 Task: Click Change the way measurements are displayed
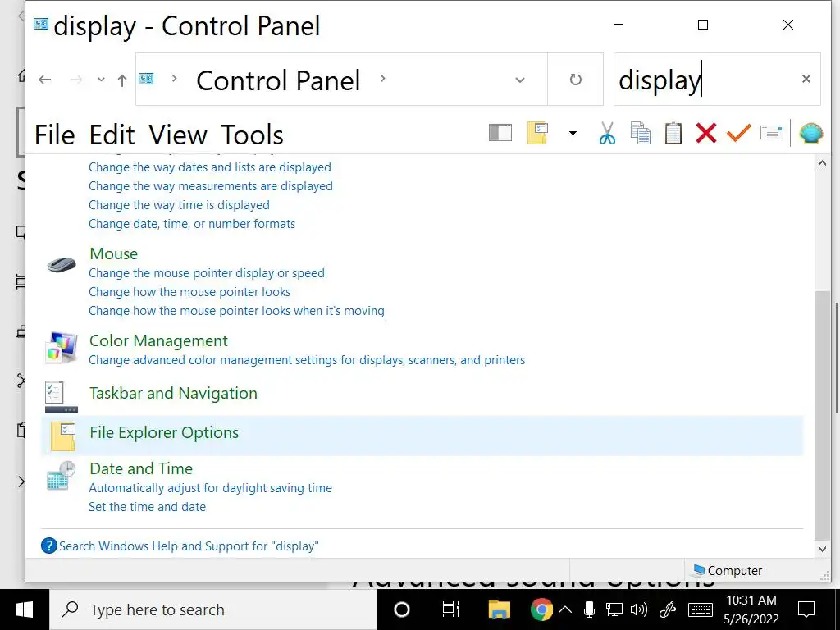tap(211, 186)
